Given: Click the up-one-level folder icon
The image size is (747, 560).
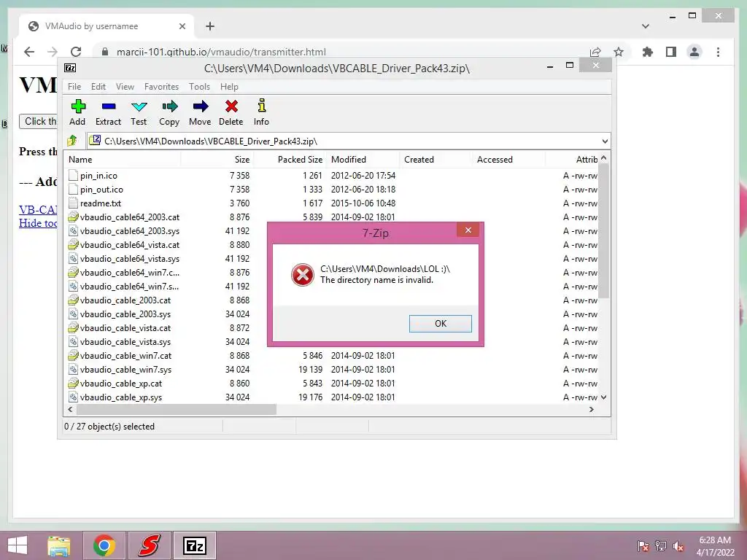Looking at the screenshot, I should [x=72, y=141].
